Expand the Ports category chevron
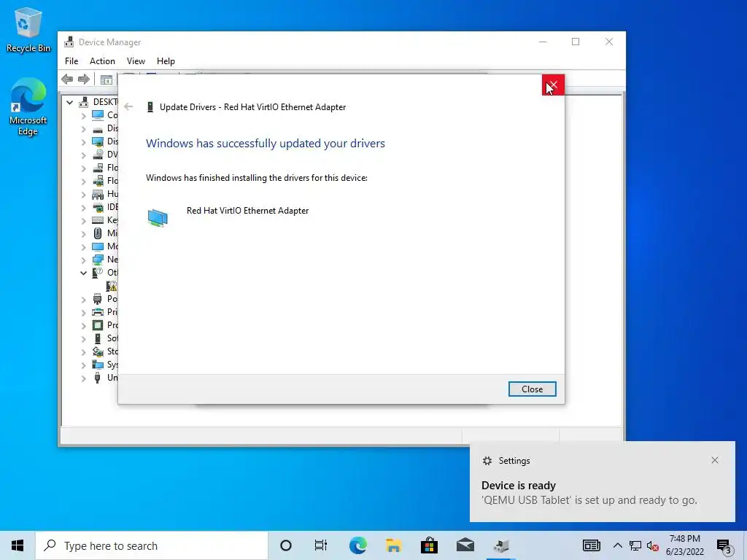This screenshot has height=560, width=747. click(x=83, y=299)
